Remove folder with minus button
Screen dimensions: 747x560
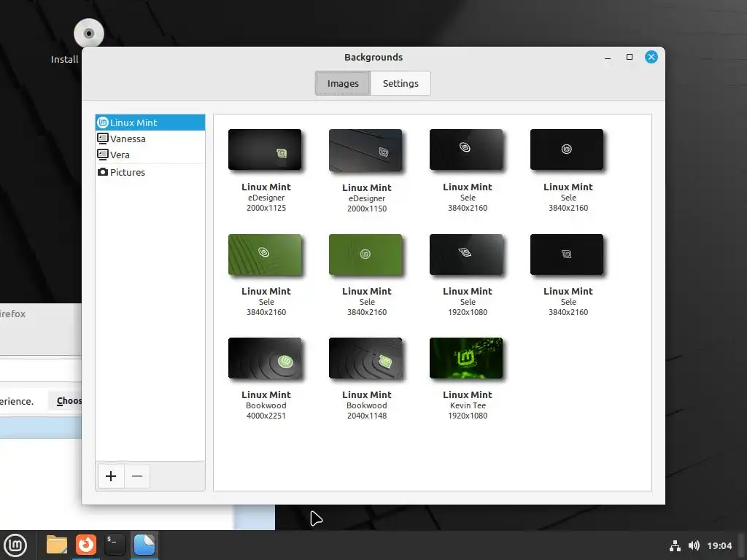click(x=137, y=476)
